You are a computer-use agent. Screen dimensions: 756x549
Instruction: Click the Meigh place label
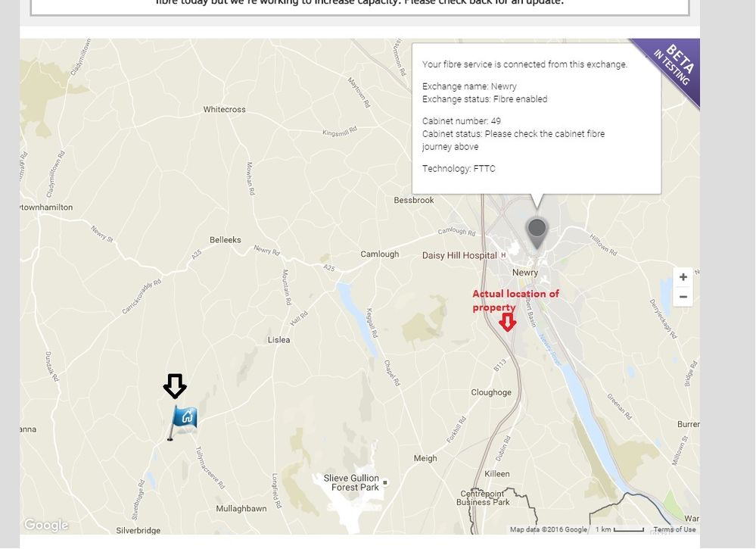425,458
